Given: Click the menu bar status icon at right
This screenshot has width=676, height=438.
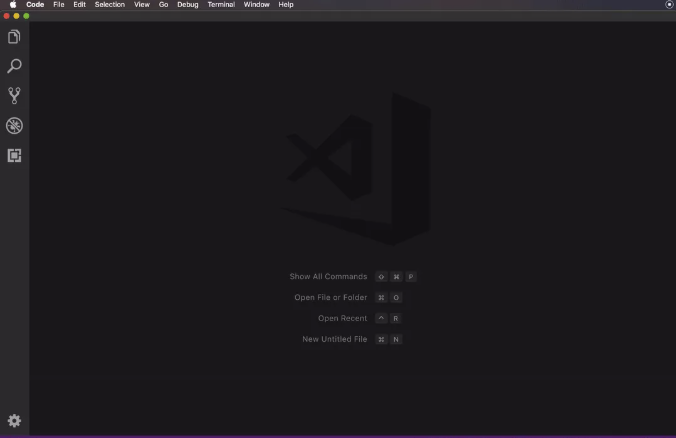Looking at the screenshot, I should [x=669, y=4].
